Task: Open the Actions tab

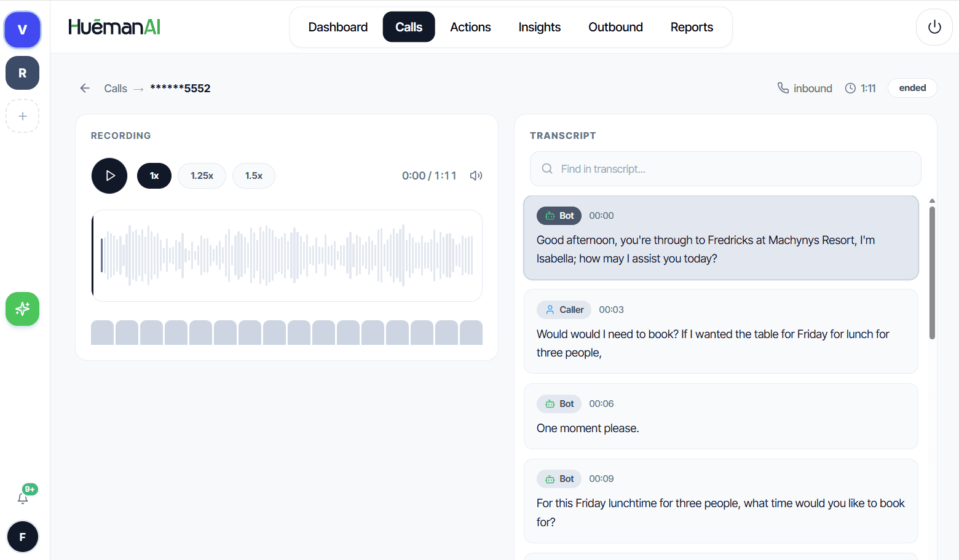Action: click(470, 27)
